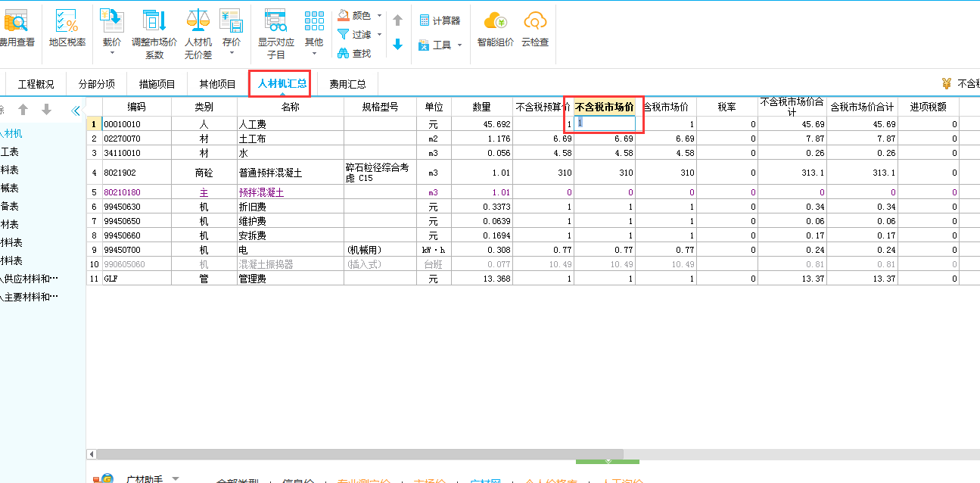This screenshot has height=483, width=980.
Task: Select the 人材机汇总 tab
Action: pos(282,83)
